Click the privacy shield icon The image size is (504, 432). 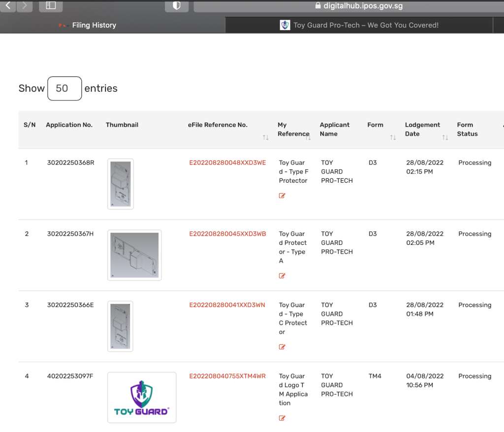[x=176, y=6]
